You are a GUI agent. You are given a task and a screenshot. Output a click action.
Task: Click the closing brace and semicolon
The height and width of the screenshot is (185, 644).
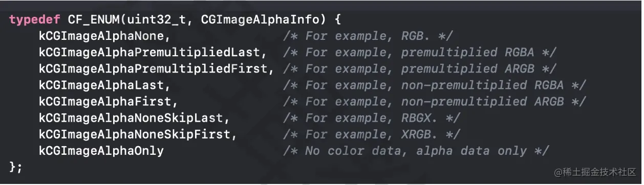tap(16, 167)
